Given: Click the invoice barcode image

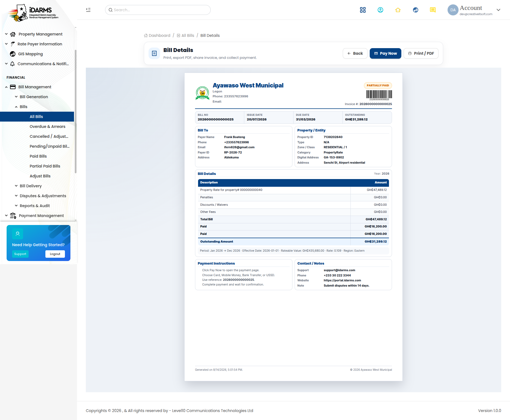Looking at the screenshot, I should click(379, 95).
